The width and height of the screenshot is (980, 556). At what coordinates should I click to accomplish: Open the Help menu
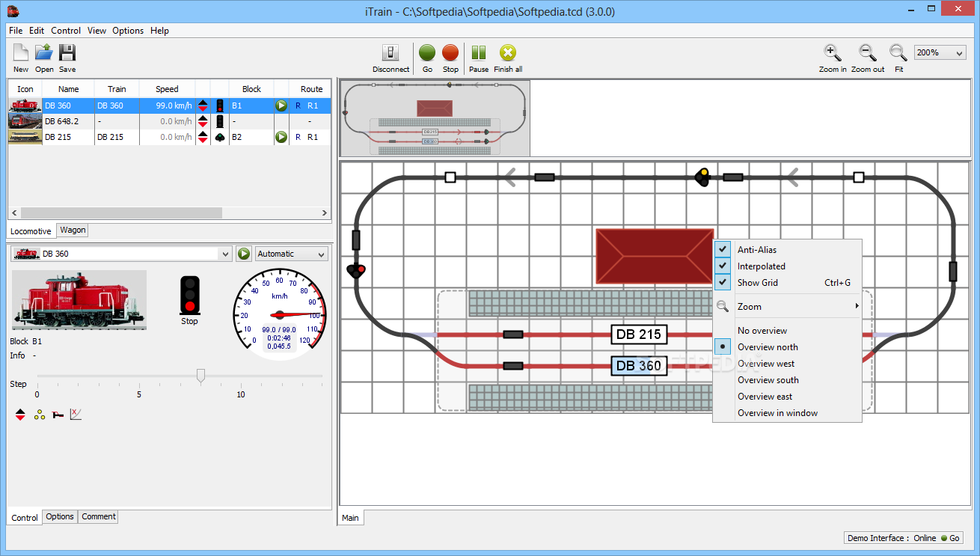point(159,31)
